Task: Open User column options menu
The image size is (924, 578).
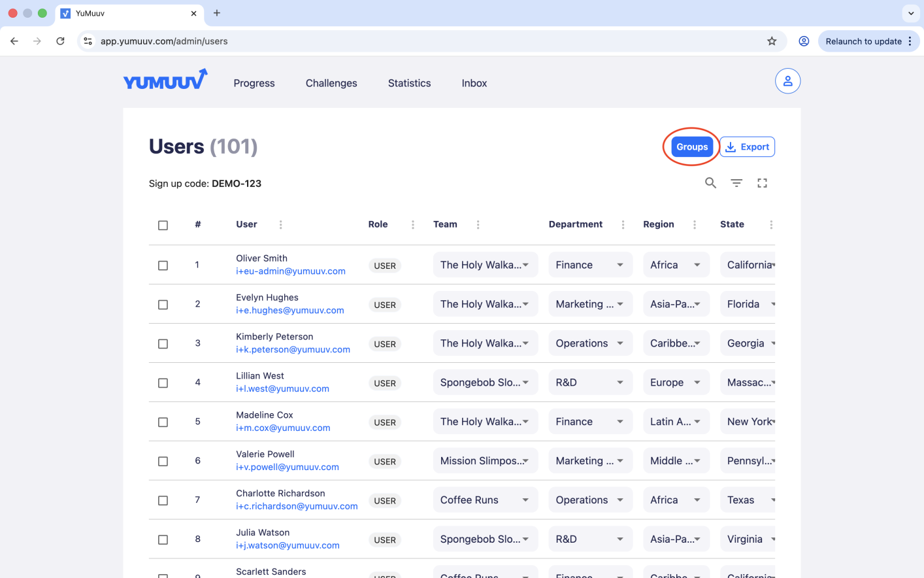Action: pyautogui.click(x=281, y=225)
